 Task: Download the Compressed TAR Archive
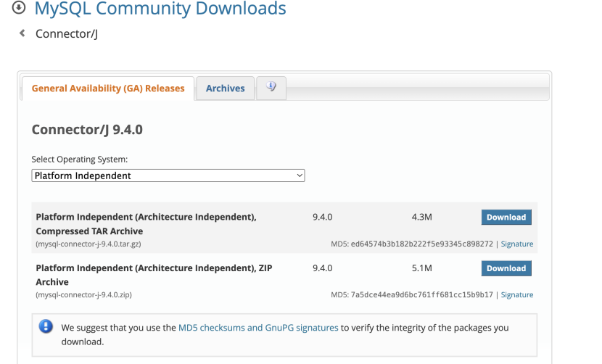(x=506, y=217)
